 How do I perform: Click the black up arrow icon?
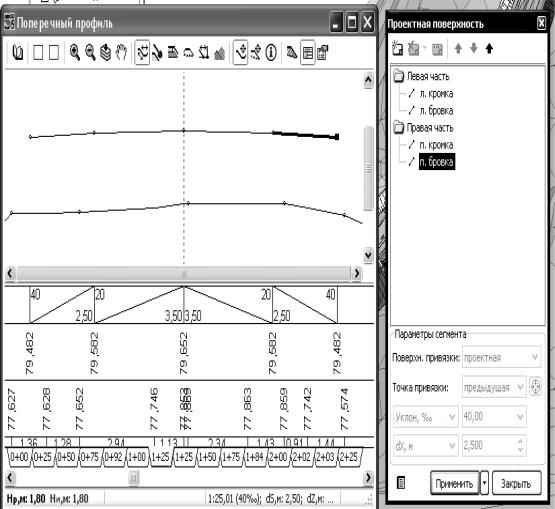point(489,48)
